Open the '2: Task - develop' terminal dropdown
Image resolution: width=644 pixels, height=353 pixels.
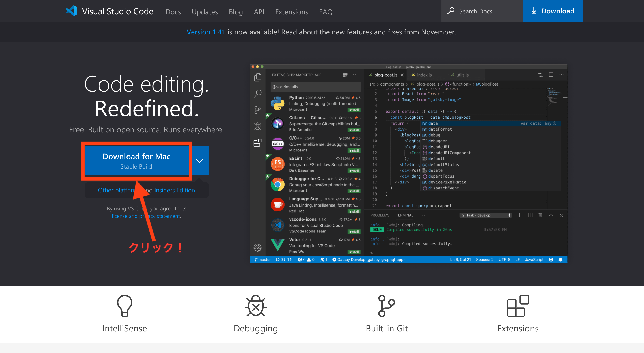pyautogui.click(x=486, y=215)
